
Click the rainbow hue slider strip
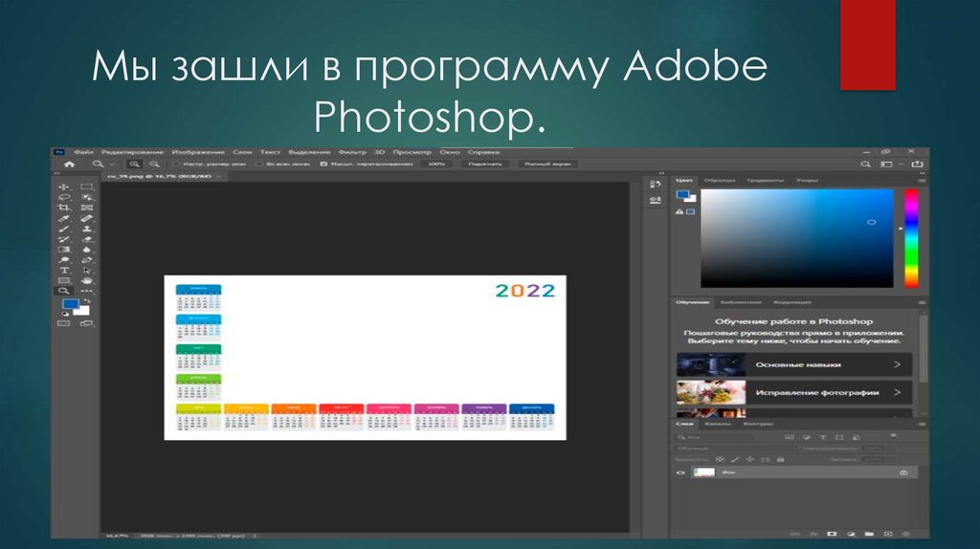coord(911,237)
